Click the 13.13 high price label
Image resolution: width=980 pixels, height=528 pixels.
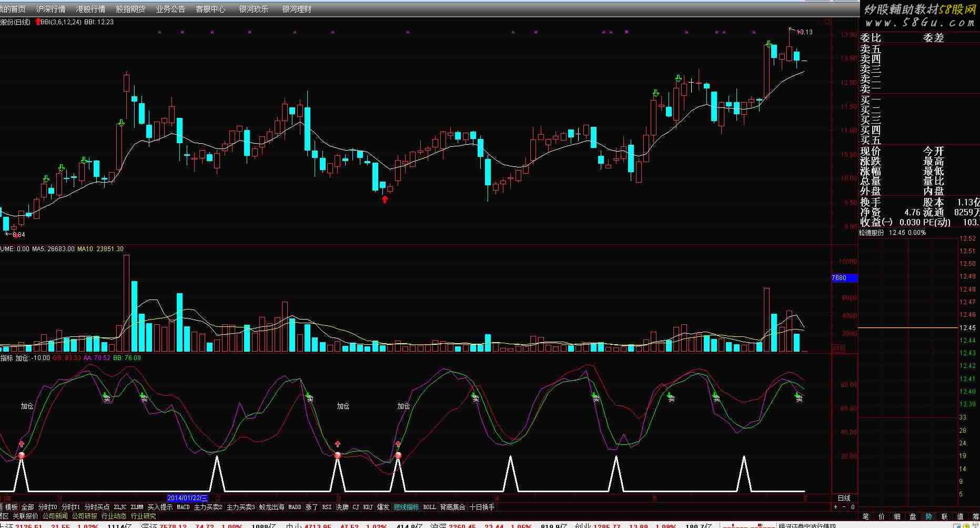pyautogui.click(x=805, y=32)
